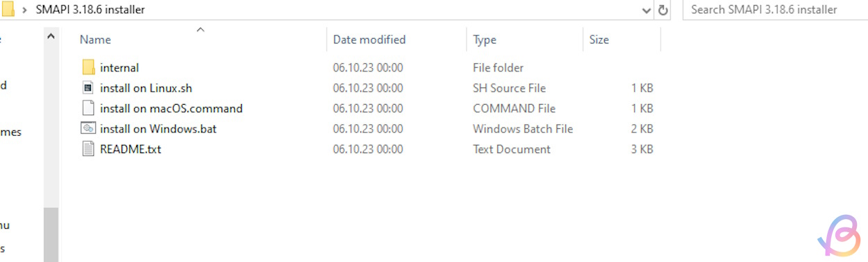Select the internal folder icon
Viewport: 868px width, 262px height.
pyautogui.click(x=88, y=67)
